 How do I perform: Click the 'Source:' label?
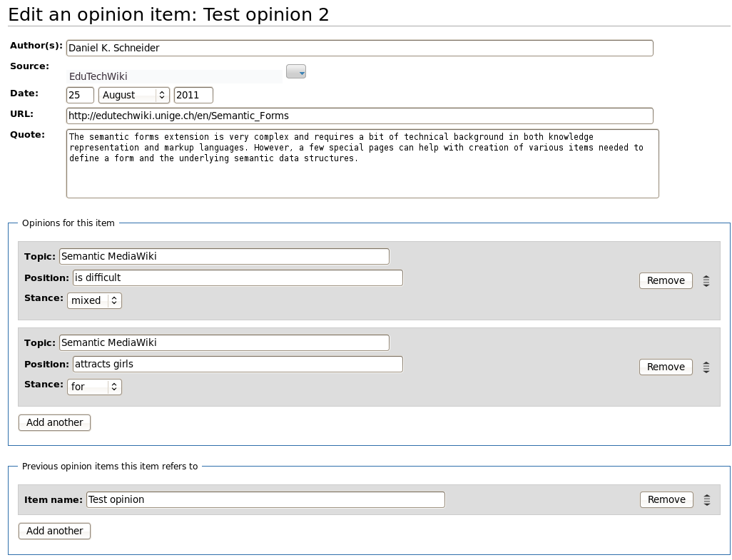29,66
